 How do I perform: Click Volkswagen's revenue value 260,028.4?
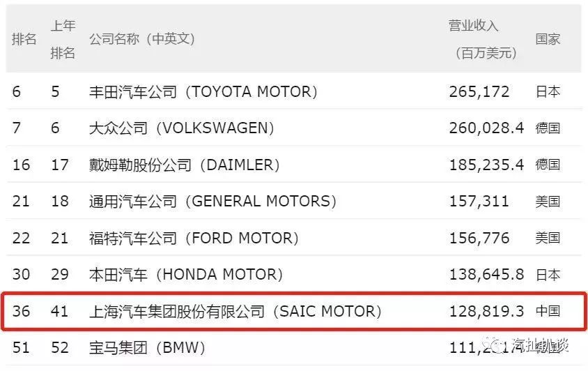[x=486, y=128]
